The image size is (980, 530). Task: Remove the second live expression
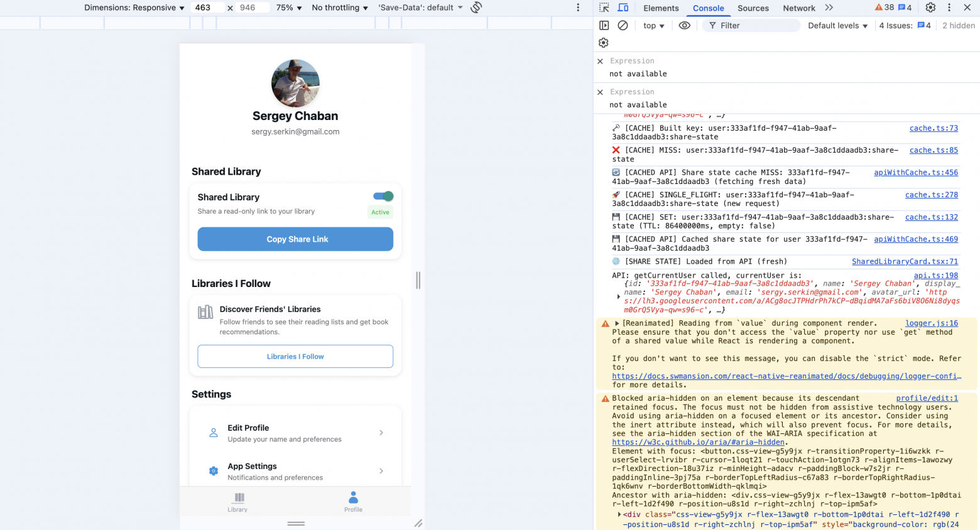click(600, 92)
